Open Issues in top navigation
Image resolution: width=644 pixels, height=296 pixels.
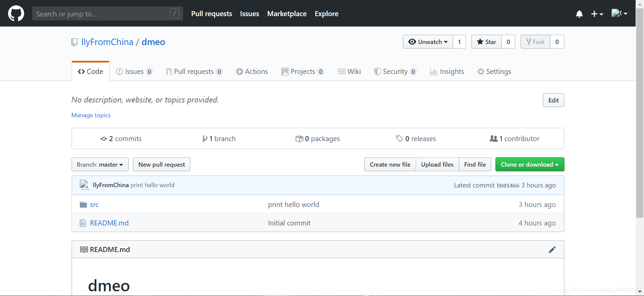point(250,14)
